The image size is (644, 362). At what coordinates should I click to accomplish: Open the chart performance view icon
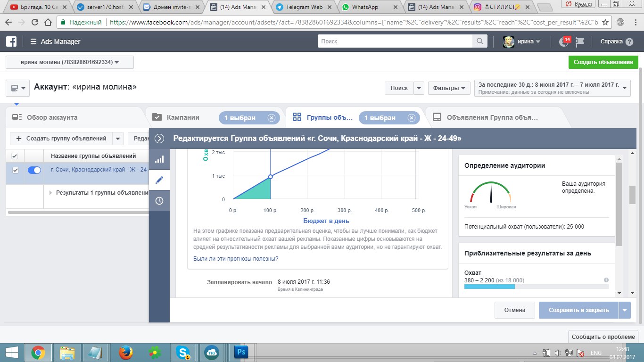point(159,159)
